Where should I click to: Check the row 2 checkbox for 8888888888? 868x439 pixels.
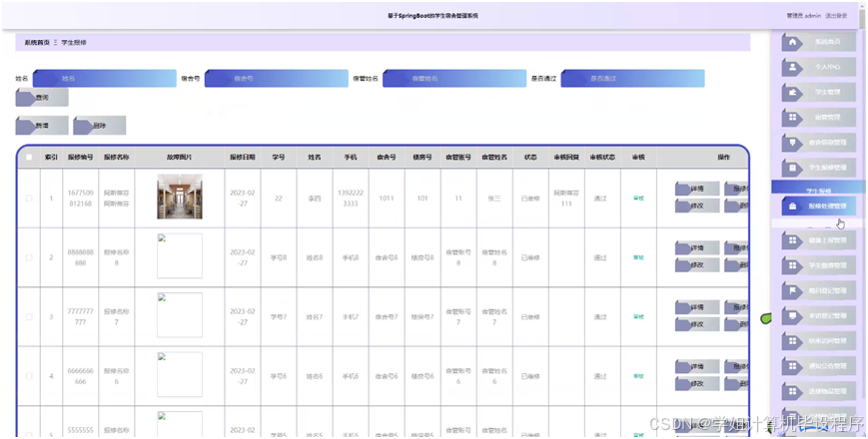(x=29, y=257)
